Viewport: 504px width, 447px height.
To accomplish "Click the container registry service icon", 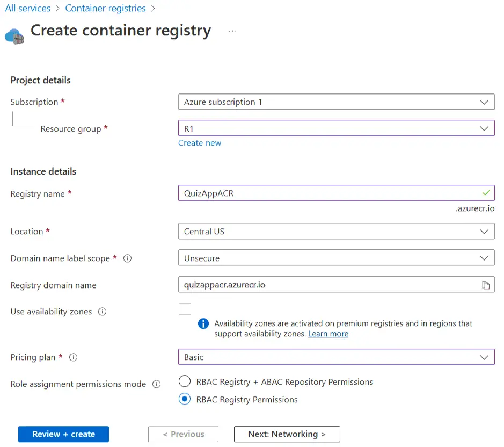I will [13, 37].
